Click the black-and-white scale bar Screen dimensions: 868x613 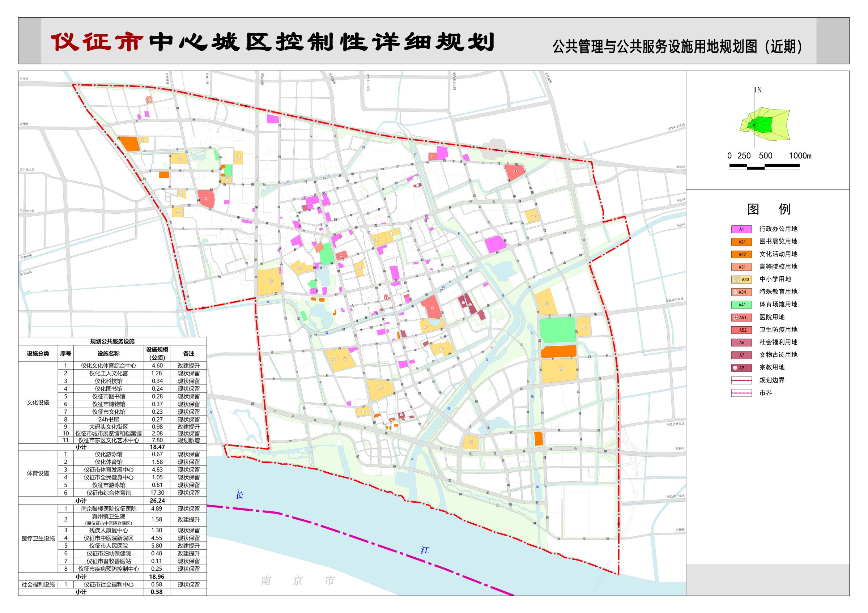click(x=765, y=166)
